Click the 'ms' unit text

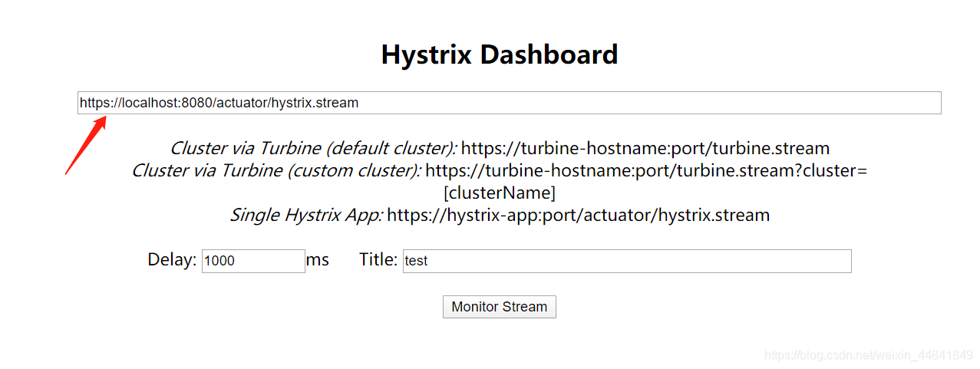point(318,260)
